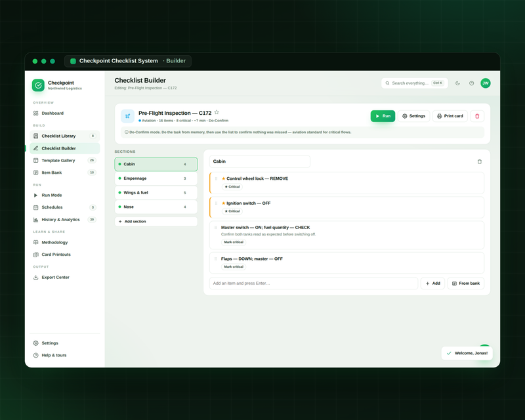Select the Cabin section
This screenshot has height=420, width=525.
156,164
